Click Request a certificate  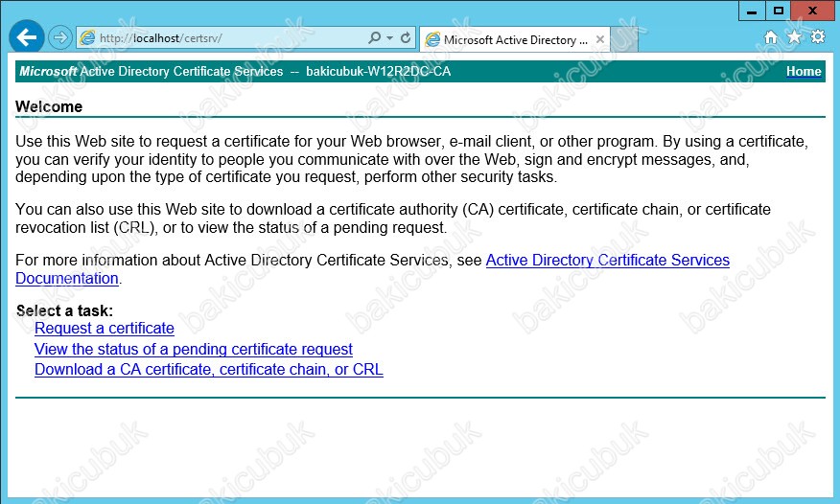(x=105, y=328)
